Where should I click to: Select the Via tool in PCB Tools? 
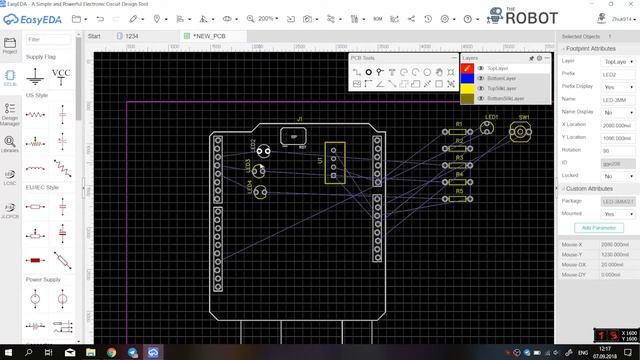click(x=380, y=72)
